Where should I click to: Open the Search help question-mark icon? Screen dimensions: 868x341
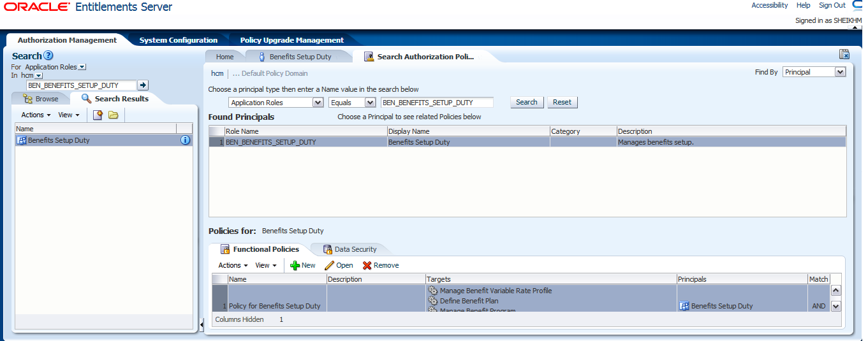(48, 56)
